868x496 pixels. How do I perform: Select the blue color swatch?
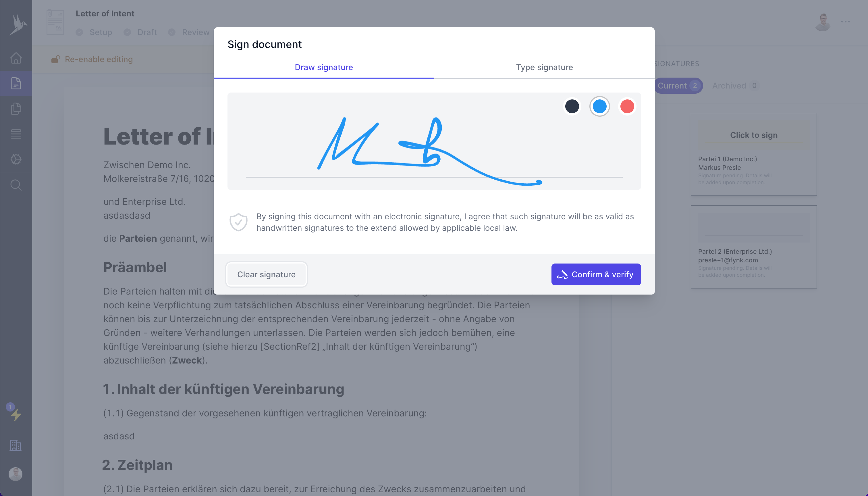click(x=600, y=106)
